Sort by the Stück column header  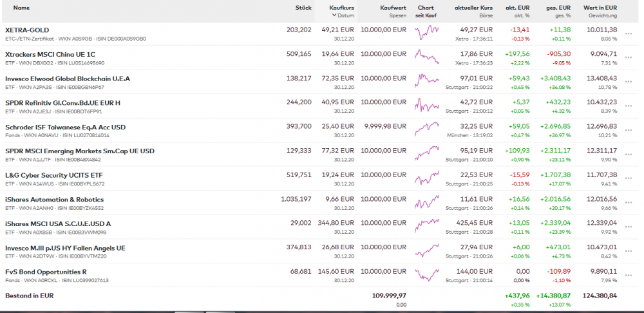[x=303, y=8]
